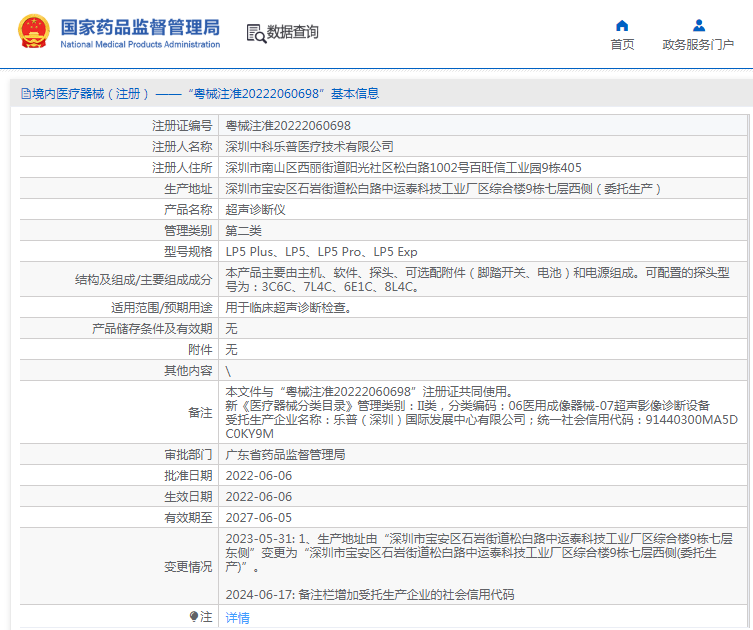
Task: Select model spec LP5 Plus、LP5、LP5 Pro、LP5 Exp
Action: 321,252
